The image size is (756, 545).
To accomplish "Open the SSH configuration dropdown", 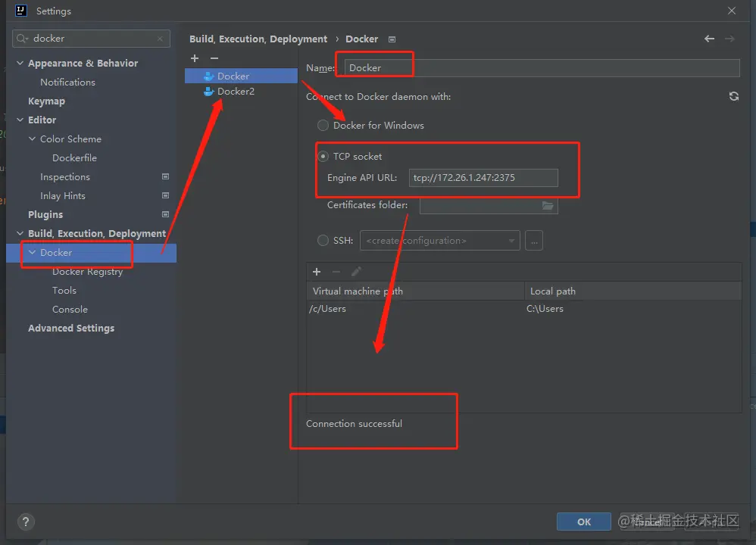I will click(x=439, y=241).
